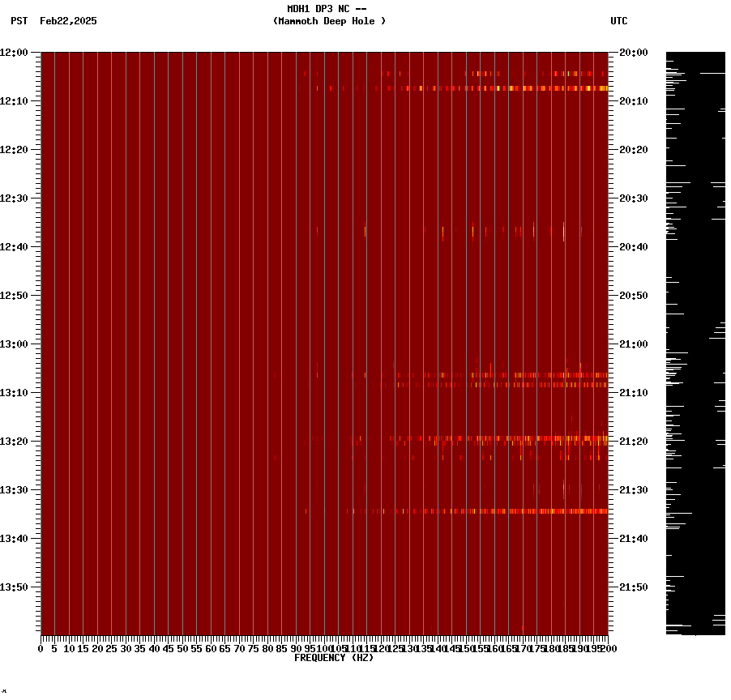Select the Mammoth Deep Hole subtitle text

[329, 22]
